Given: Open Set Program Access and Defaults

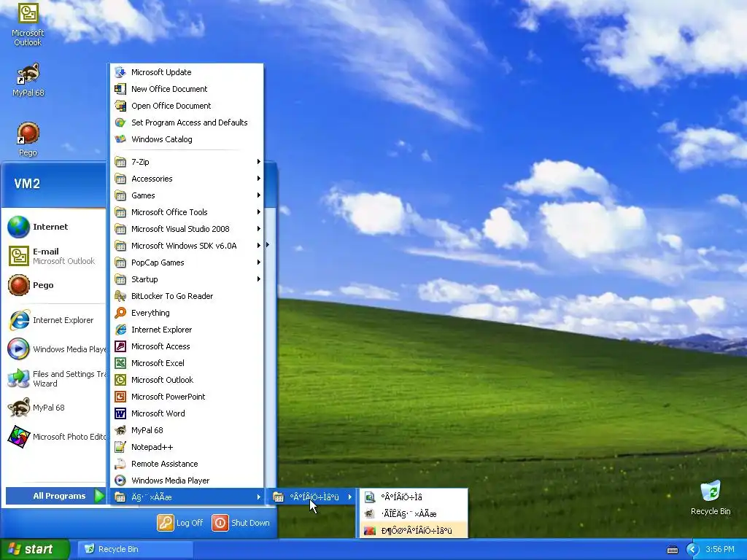Looking at the screenshot, I should click(x=187, y=122).
